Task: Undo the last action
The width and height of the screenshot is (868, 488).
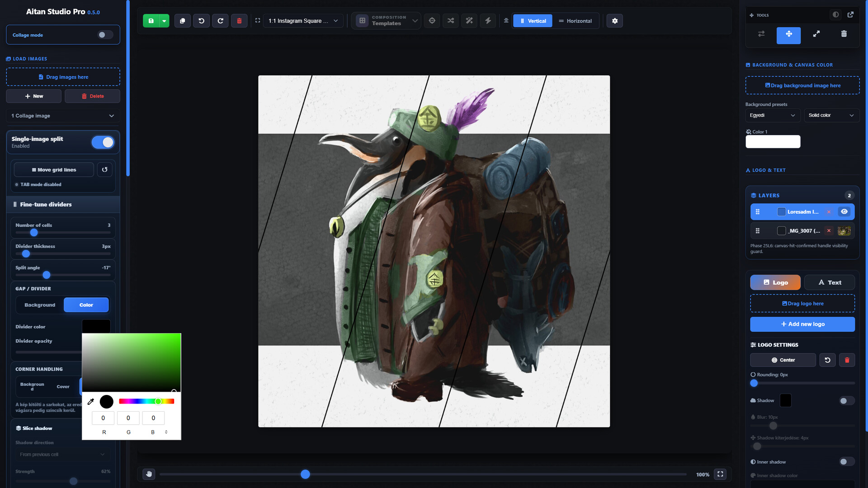Action: click(202, 21)
